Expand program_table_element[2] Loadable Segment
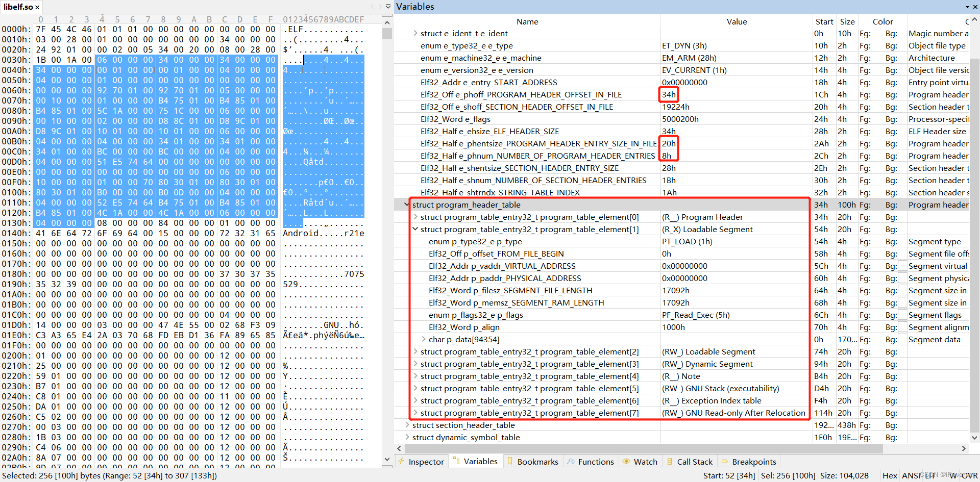This screenshot has height=482, width=980. 415,351
